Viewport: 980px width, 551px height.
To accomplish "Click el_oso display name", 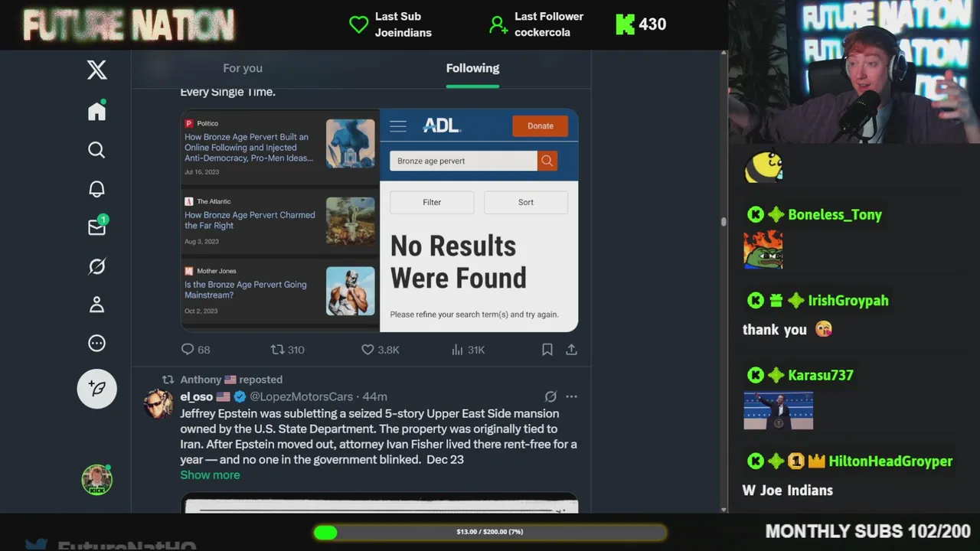I will (x=197, y=396).
